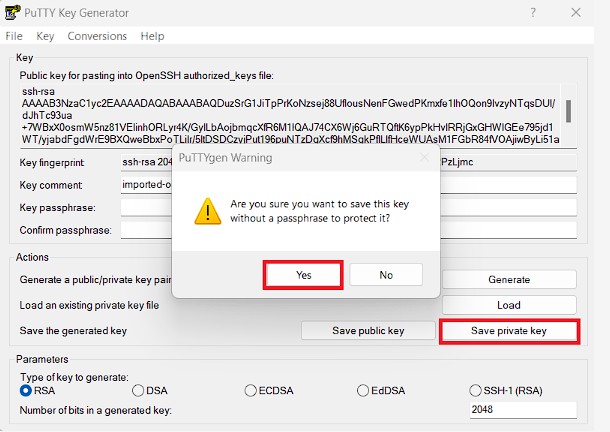Open the File menu
Image resolution: width=610 pixels, height=432 pixels.
14,36
